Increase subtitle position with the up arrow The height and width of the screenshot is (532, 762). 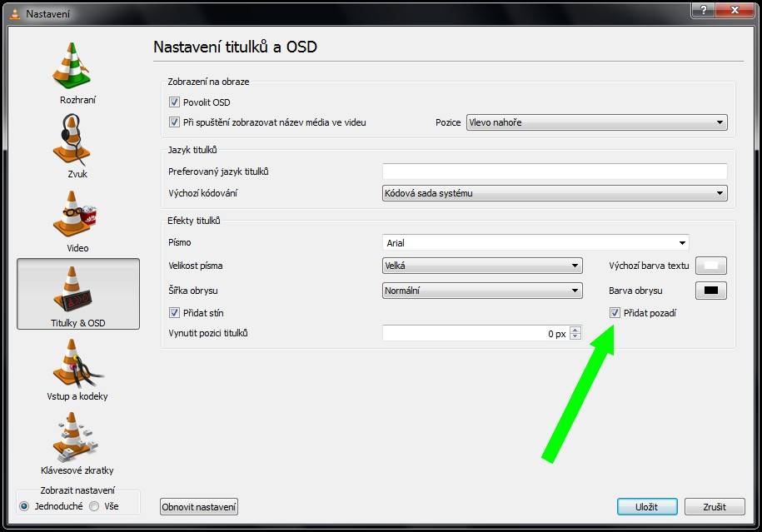tap(575, 330)
